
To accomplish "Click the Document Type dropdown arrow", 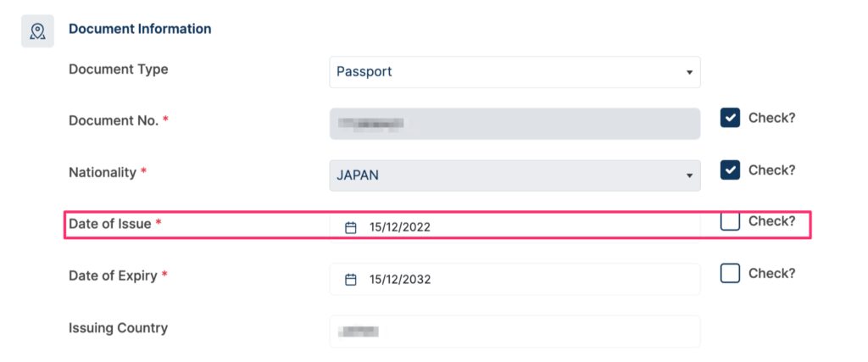I will (x=689, y=73).
